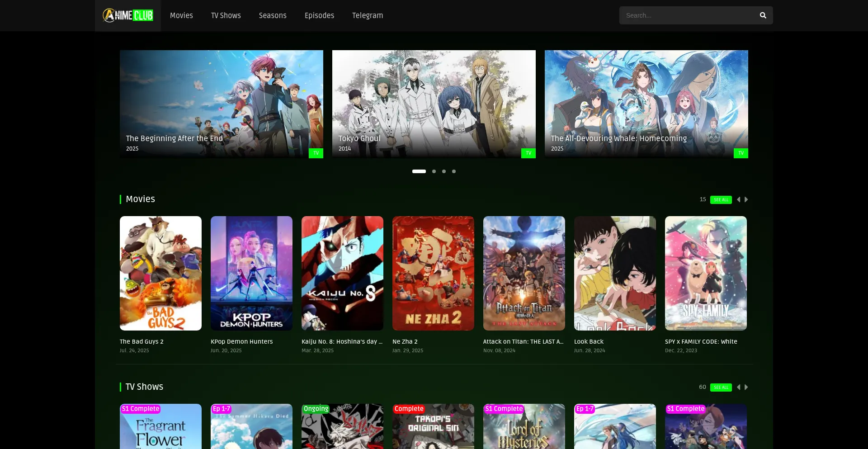
Task: Click the Anime Club logo
Action: click(128, 15)
